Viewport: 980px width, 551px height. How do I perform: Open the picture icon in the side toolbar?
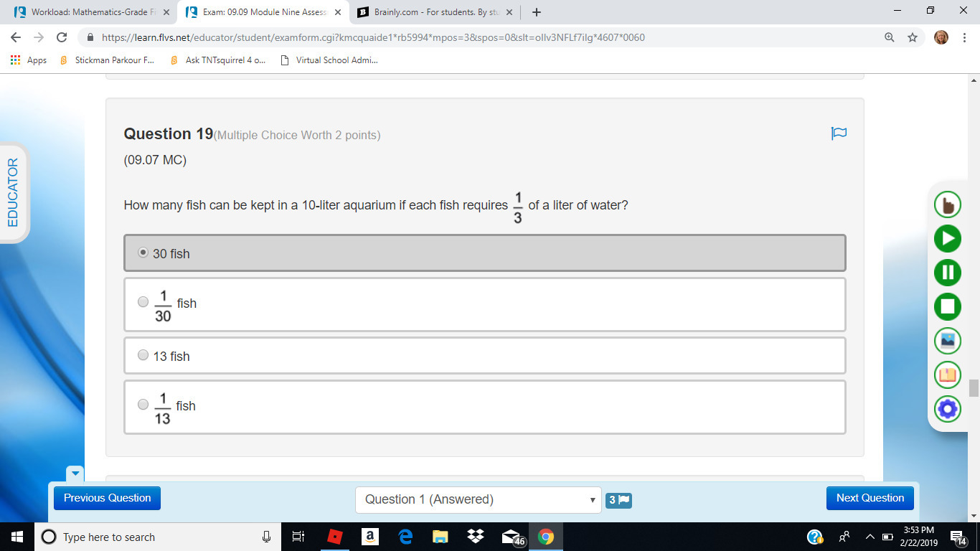(947, 340)
